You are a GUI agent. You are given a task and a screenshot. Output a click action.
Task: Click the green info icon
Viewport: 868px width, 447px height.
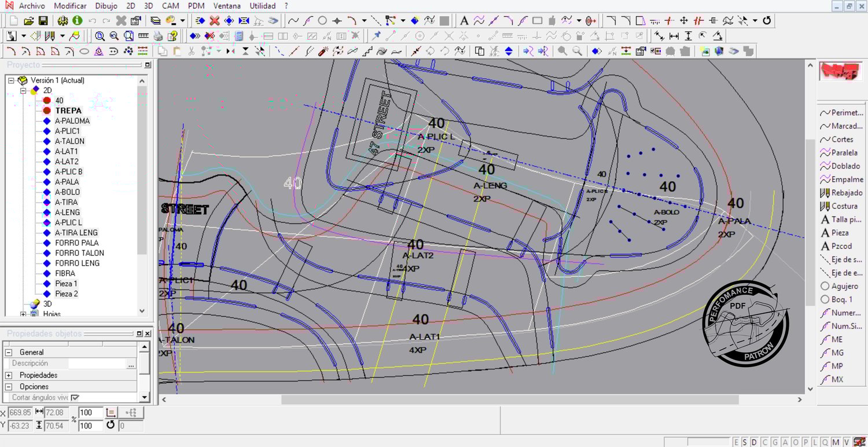tap(77, 21)
